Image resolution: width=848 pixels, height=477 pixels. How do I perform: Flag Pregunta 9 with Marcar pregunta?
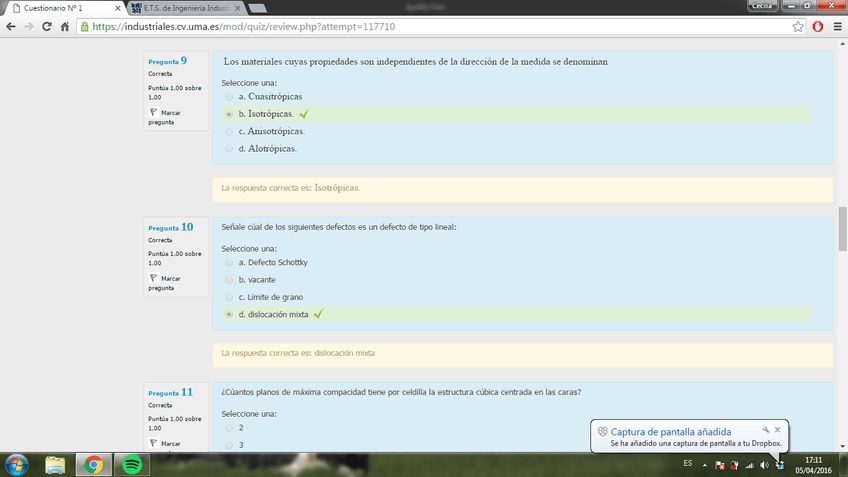[x=165, y=117]
